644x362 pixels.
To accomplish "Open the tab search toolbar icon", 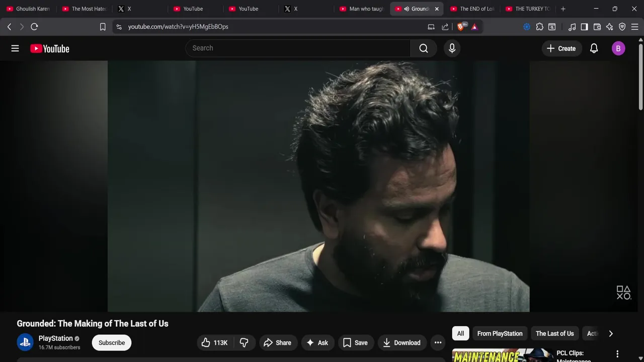I will (x=552, y=27).
